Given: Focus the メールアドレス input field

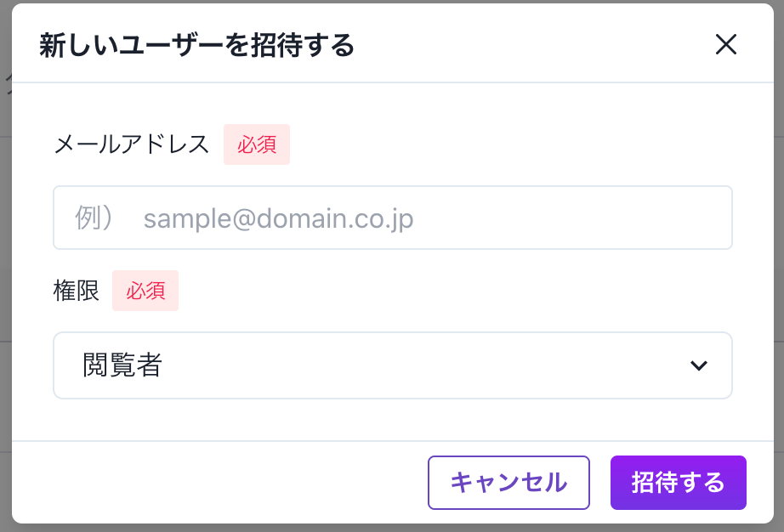Looking at the screenshot, I should [393, 218].
